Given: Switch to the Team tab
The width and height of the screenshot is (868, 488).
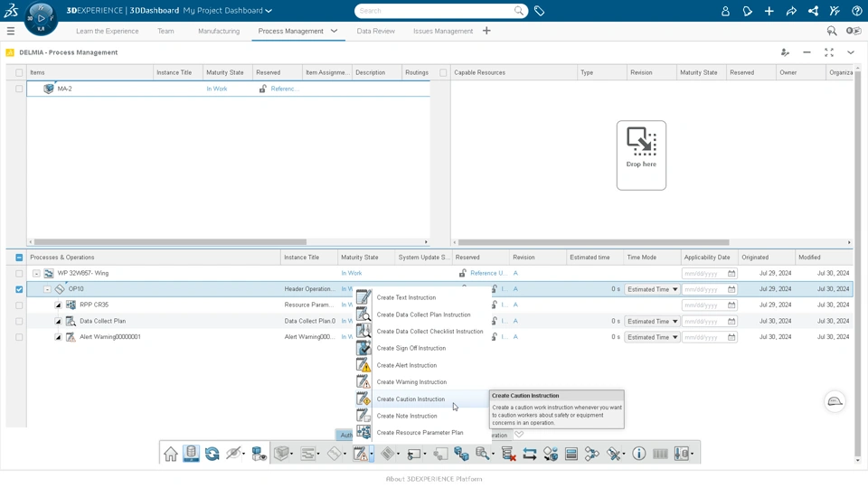Looking at the screenshot, I should tap(165, 31).
